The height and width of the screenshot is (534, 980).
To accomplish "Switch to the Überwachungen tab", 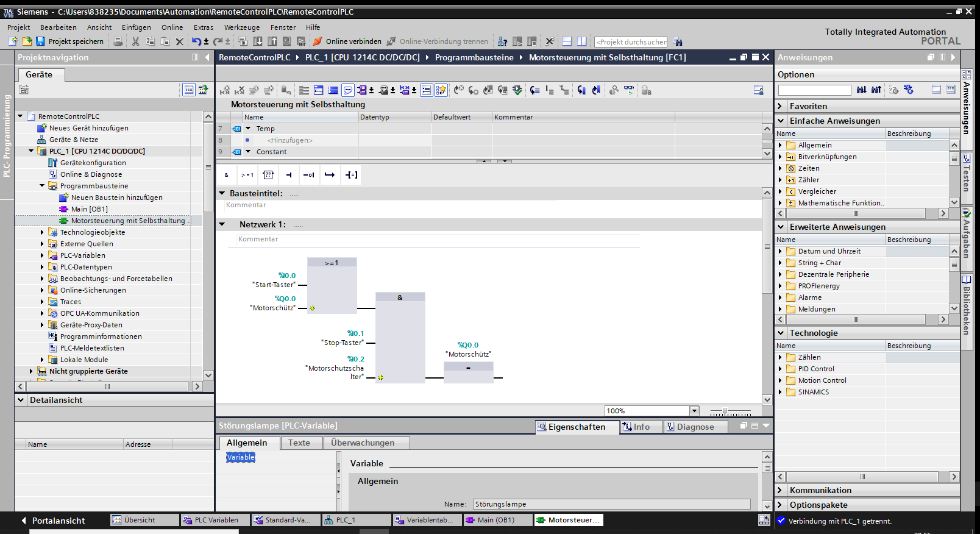I will pos(363,443).
